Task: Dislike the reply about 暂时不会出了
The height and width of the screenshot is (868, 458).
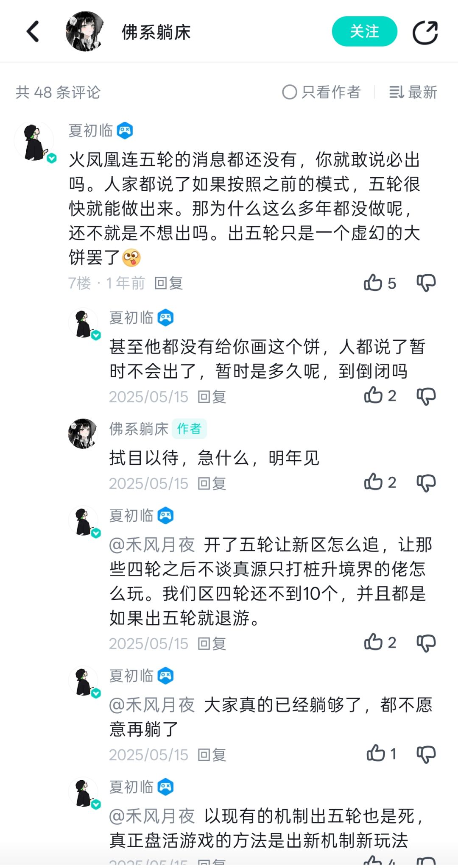Action: pos(426,396)
